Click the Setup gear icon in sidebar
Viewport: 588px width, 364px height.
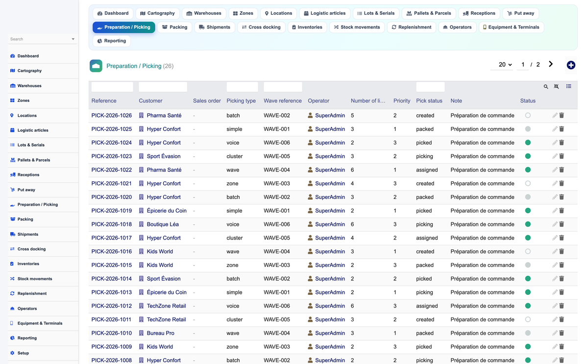[12, 353]
